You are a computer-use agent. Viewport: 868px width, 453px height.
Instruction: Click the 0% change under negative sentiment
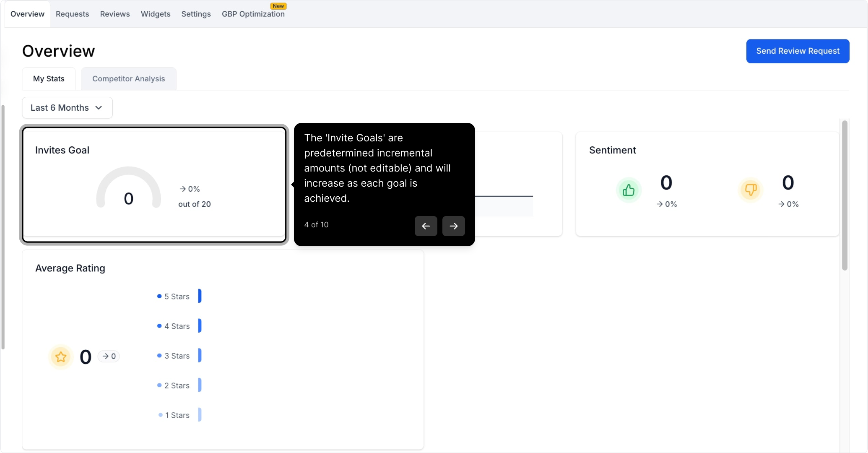click(788, 204)
